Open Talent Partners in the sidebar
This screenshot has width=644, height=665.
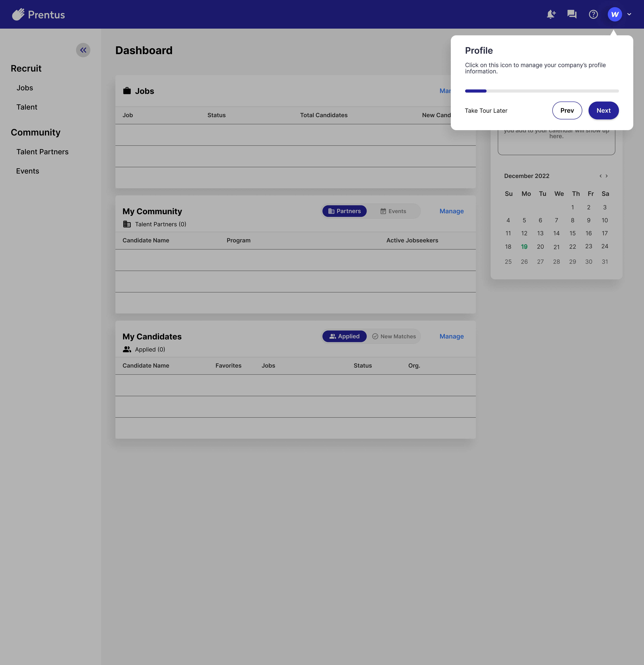42,152
